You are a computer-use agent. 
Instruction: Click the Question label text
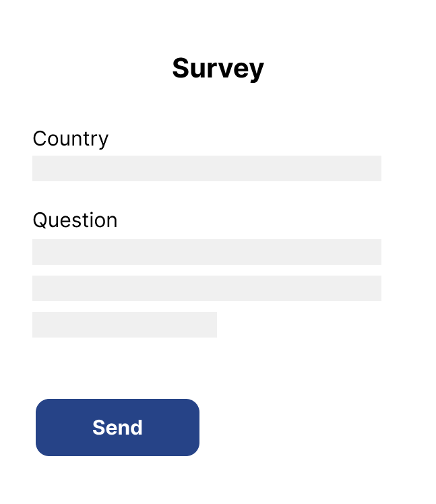[x=75, y=220]
